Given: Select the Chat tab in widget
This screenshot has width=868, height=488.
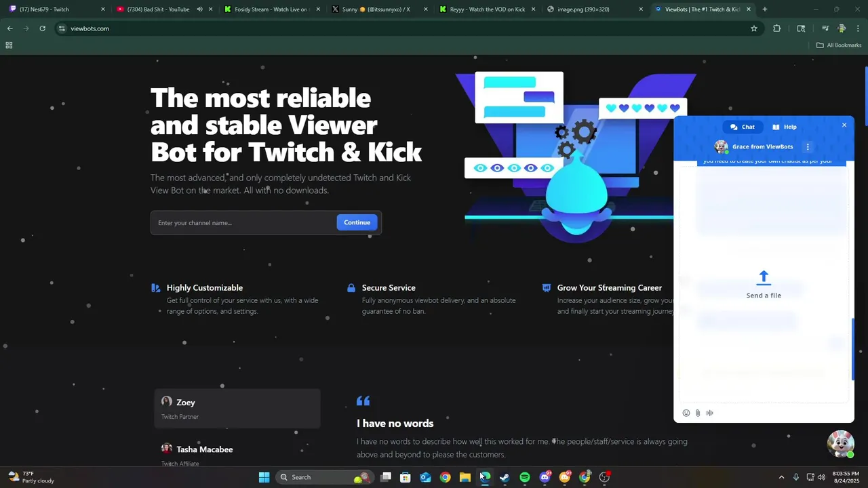Looking at the screenshot, I should 743,127.
